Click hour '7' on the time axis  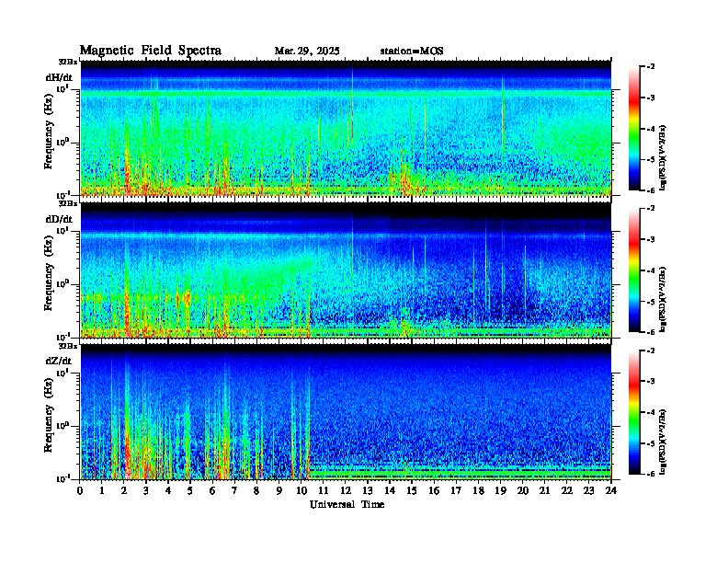[x=235, y=490]
